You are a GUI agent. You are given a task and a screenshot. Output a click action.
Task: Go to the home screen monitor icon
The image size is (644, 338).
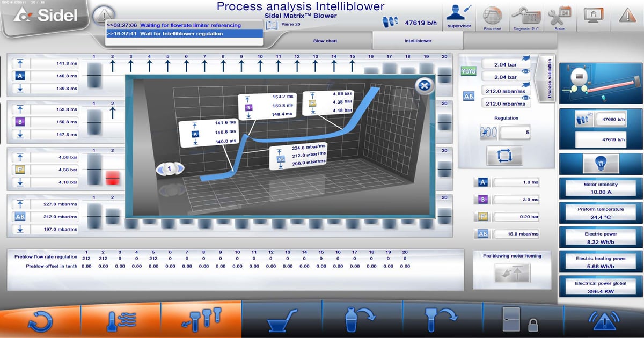(593, 15)
